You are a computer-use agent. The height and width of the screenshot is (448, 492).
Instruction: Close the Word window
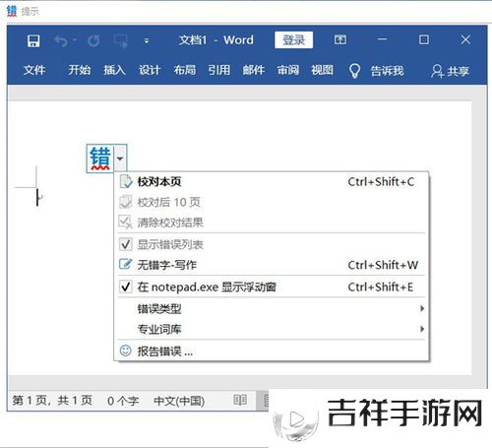(465, 39)
